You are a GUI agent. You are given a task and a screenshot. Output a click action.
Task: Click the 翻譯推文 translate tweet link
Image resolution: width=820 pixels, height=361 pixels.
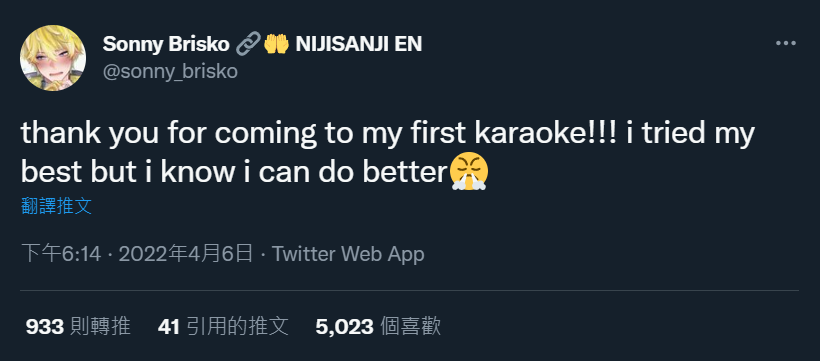56,207
